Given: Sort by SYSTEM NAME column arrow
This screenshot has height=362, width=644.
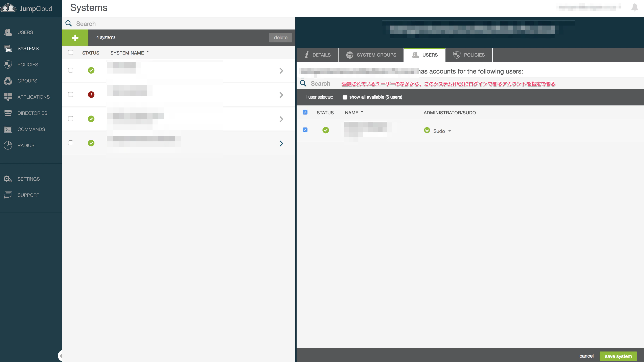Looking at the screenshot, I should [148, 52].
